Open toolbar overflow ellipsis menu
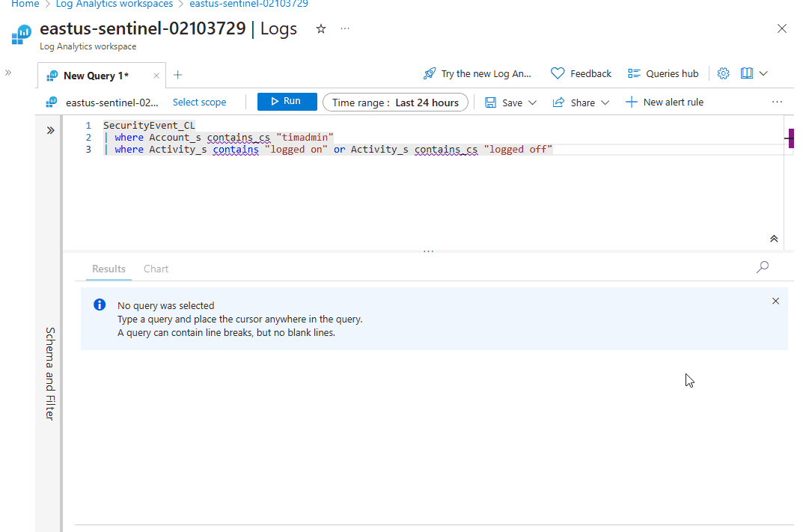This screenshot has height=532, width=806. pyautogui.click(x=777, y=103)
